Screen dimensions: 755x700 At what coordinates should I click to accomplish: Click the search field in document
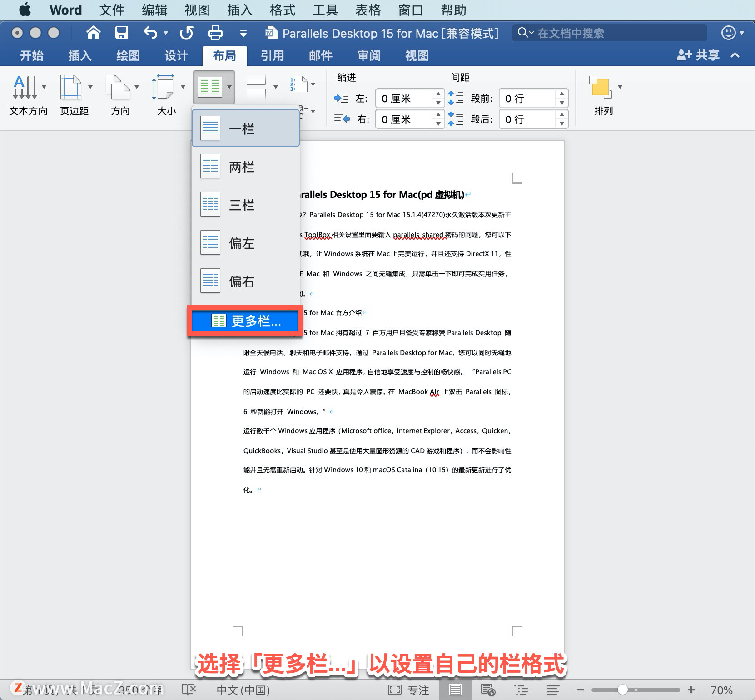pos(610,33)
